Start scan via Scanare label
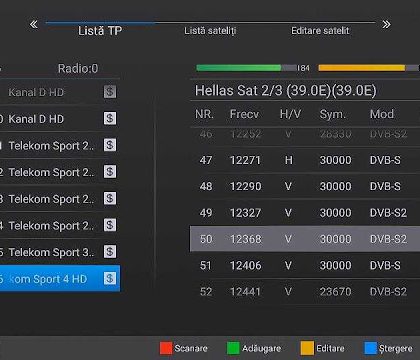This screenshot has width=420, height=360. (x=191, y=348)
